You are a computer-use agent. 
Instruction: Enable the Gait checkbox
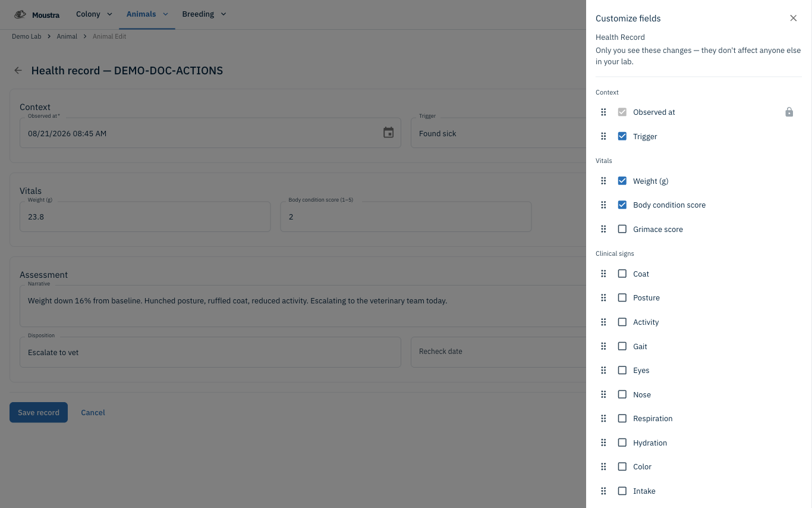[622, 346]
